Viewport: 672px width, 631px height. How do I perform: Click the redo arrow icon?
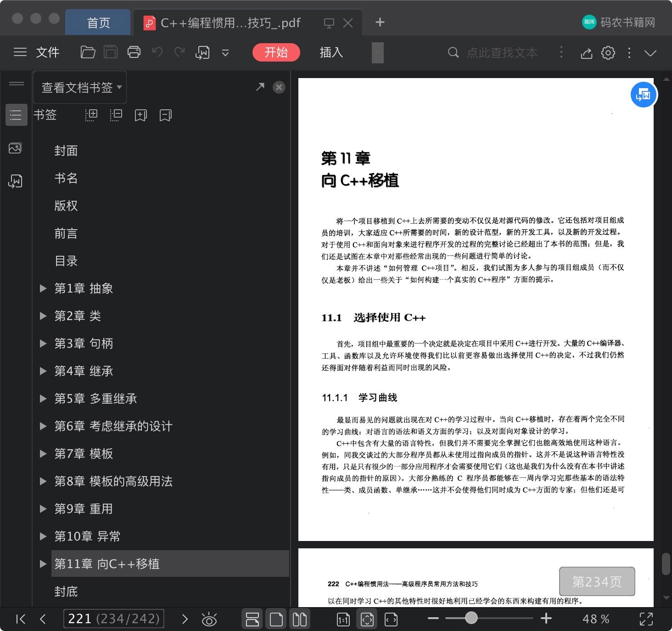coord(179,52)
